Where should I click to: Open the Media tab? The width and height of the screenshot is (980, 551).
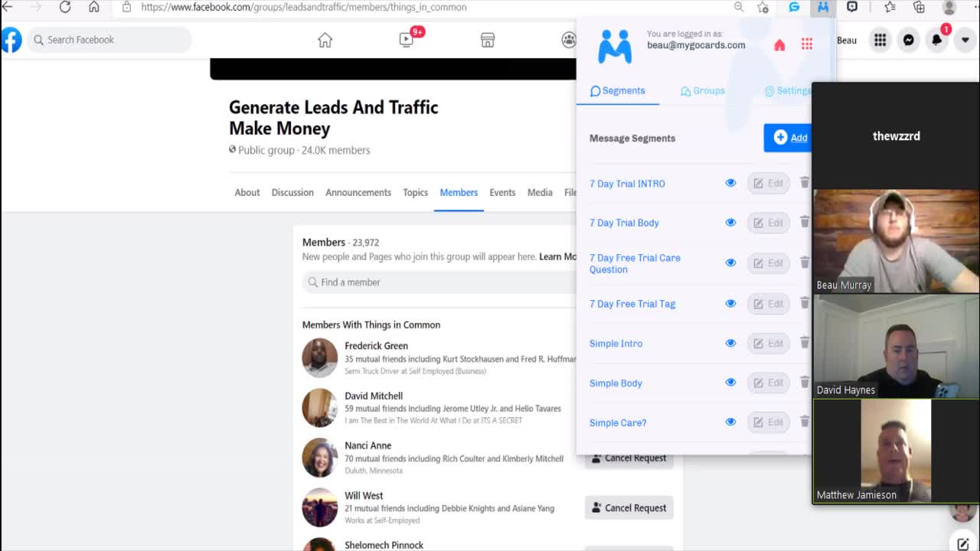point(540,192)
